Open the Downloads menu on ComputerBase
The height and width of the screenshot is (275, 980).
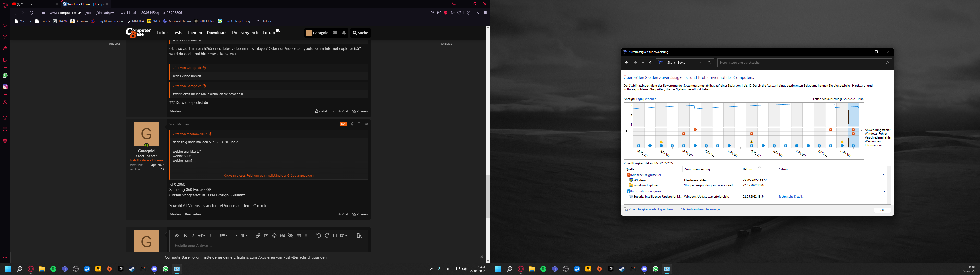[x=217, y=33]
